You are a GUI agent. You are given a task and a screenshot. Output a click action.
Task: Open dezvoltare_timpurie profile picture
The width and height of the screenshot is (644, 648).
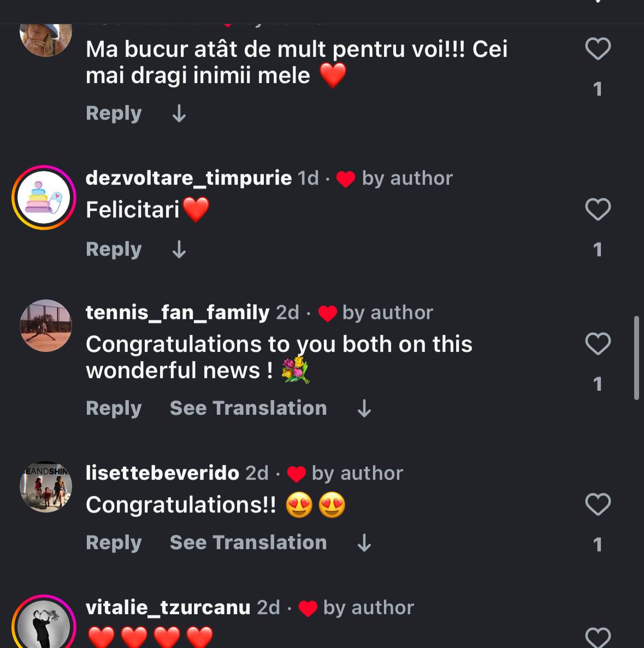click(x=44, y=197)
